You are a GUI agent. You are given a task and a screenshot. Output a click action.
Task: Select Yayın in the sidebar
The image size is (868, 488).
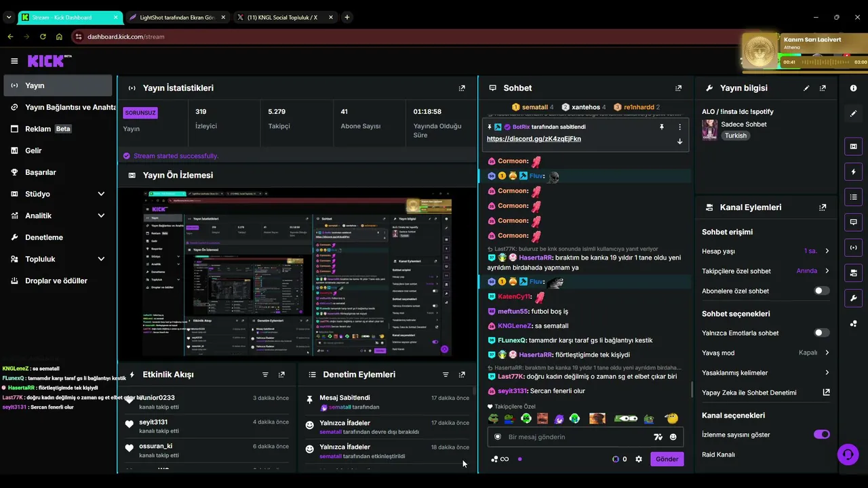pos(58,85)
